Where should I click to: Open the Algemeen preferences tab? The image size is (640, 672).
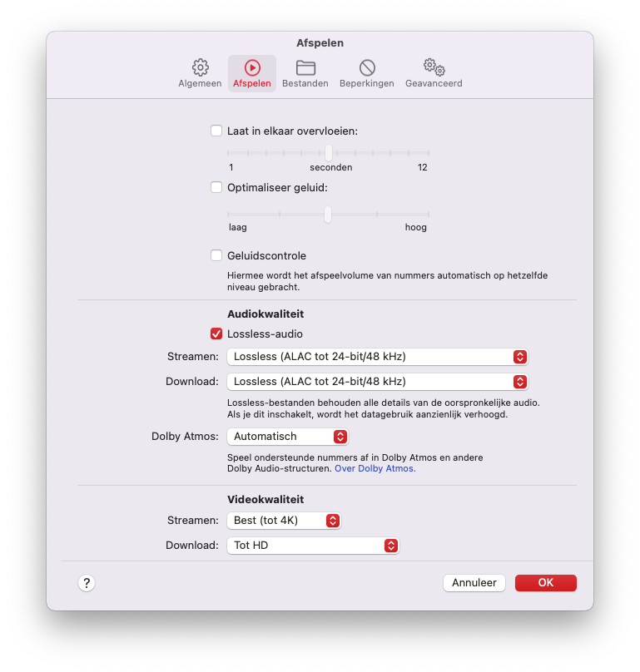(200, 74)
